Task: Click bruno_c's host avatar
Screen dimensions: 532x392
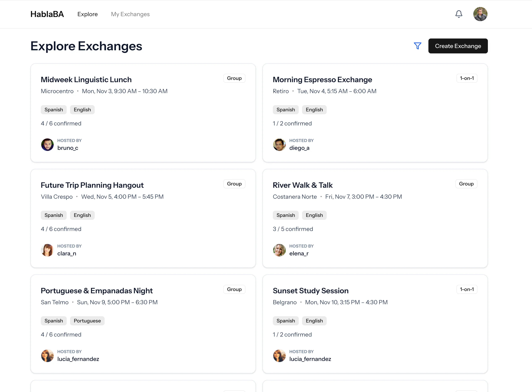Action: coord(47,144)
